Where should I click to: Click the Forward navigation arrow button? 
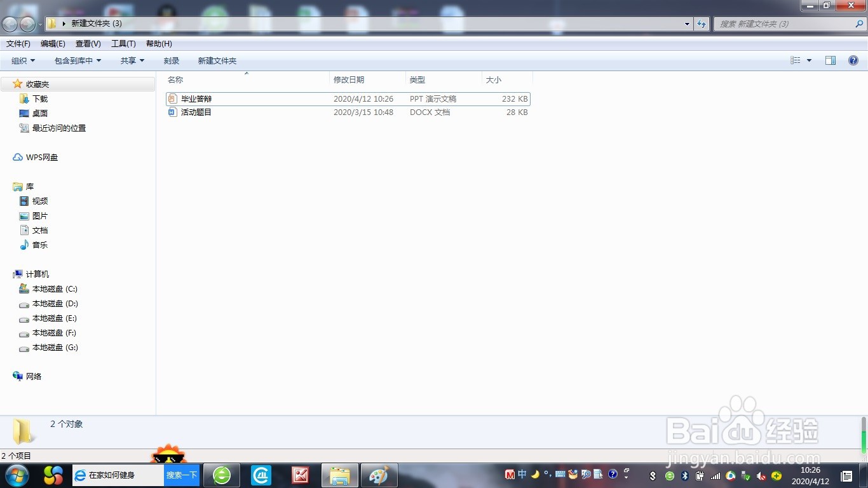tap(27, 24)
